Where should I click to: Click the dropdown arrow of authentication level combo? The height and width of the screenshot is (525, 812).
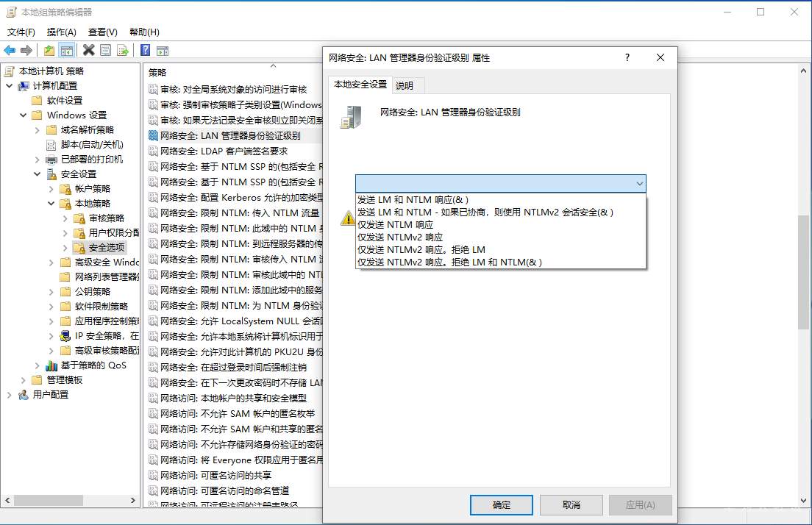[640, 184]
